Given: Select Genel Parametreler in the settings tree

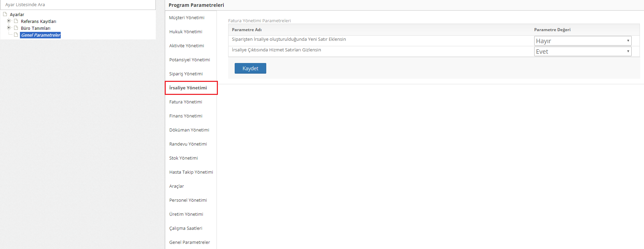Looking at the screenshot, I should [x=40, y=35].
